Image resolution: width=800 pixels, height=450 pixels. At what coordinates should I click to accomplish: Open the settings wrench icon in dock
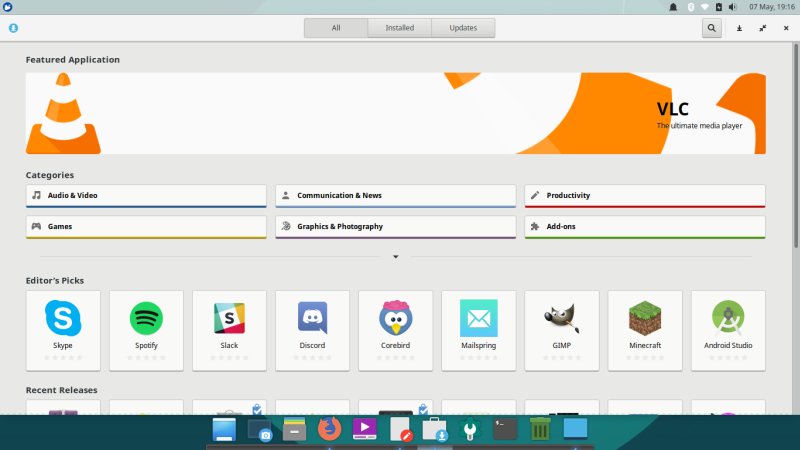(x=470, y=429)
